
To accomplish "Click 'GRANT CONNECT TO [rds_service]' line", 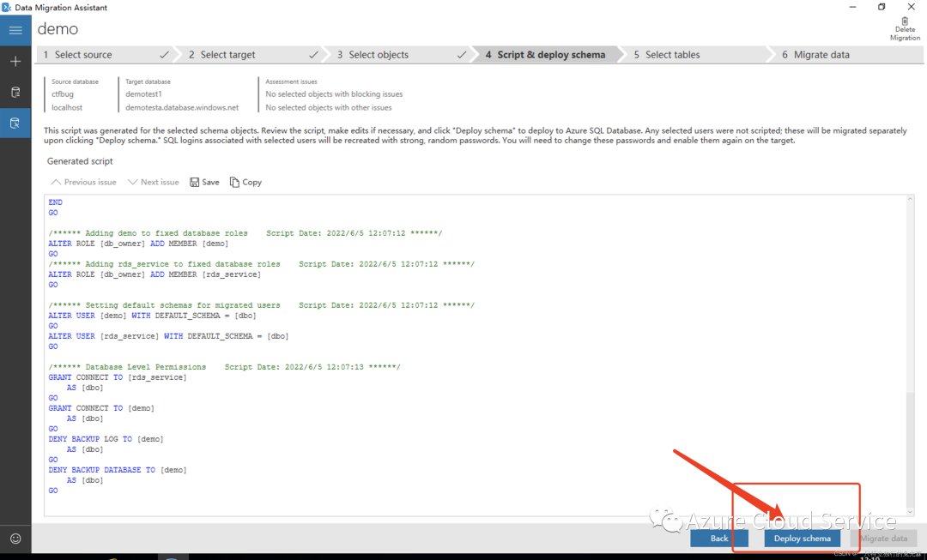I will coord(118,376).
